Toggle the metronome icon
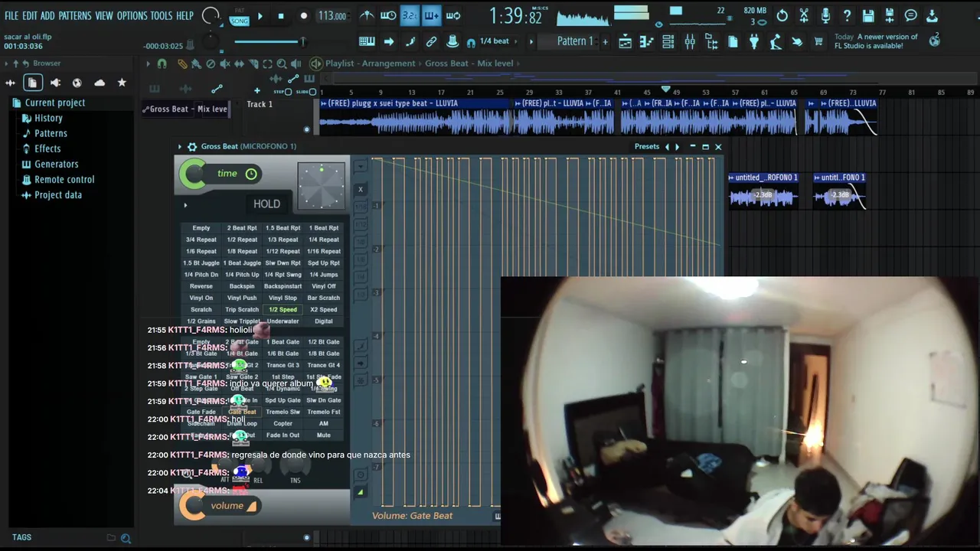980x551 pixels. click(367, 15)
